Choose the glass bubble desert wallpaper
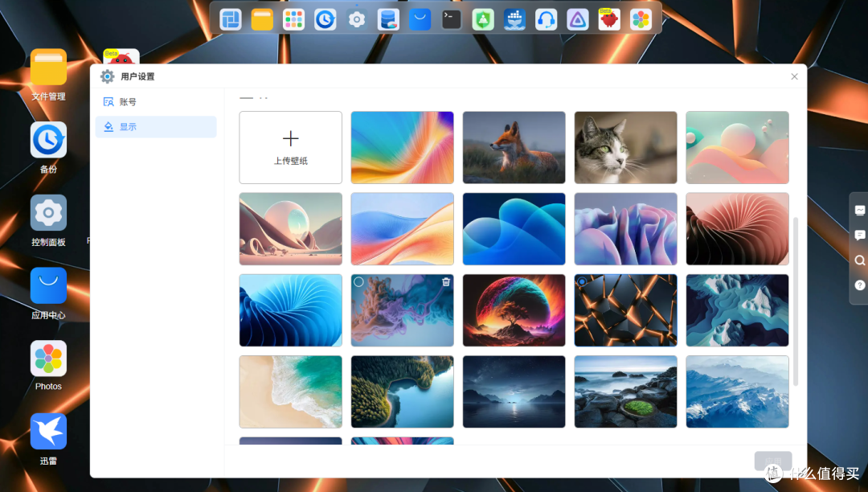This screenshot has height=492, width=868. coord(291,228)
